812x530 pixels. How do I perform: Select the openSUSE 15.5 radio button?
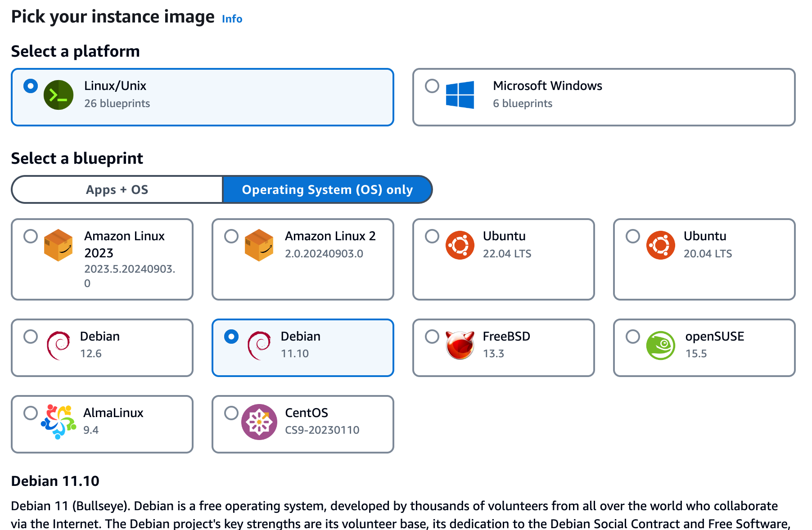[632, 337]
